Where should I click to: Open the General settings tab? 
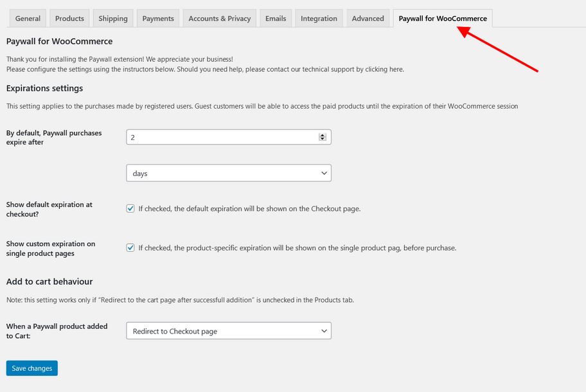(x=28, y=18)
